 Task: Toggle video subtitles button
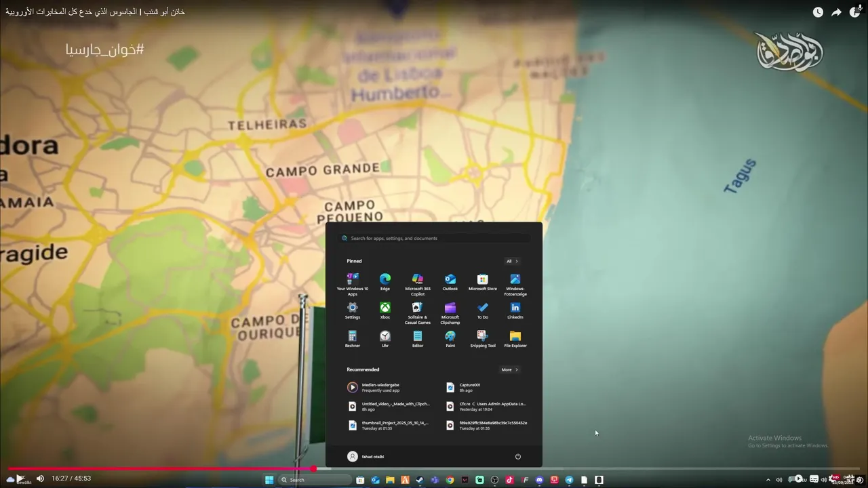click(x=814, y=479)
